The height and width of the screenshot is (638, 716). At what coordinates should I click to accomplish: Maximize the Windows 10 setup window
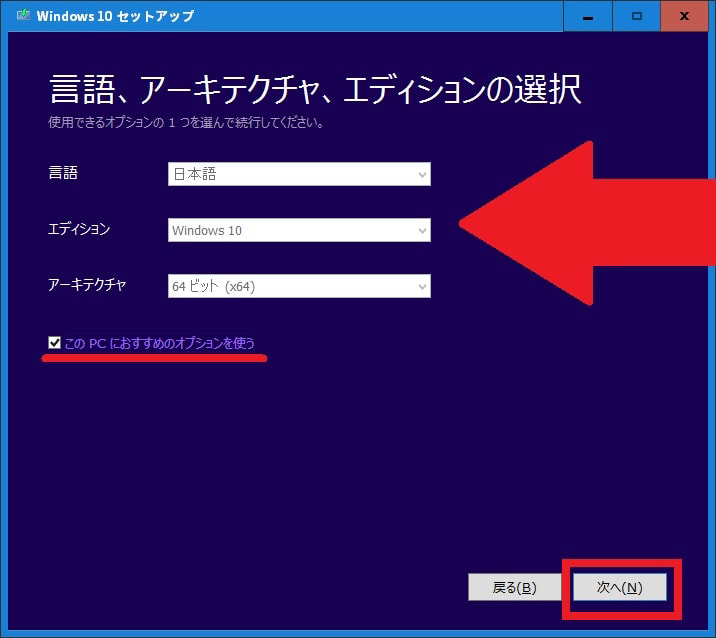637,16
